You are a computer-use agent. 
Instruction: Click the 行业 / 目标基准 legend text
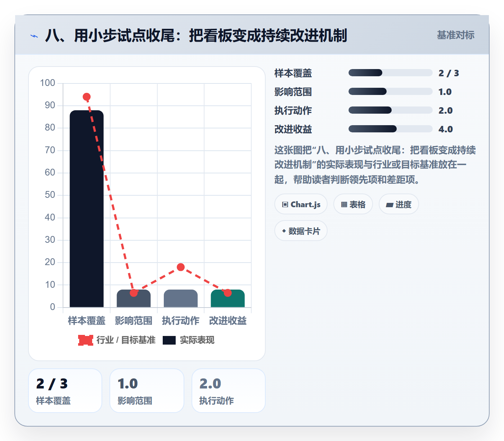(126, 340)
